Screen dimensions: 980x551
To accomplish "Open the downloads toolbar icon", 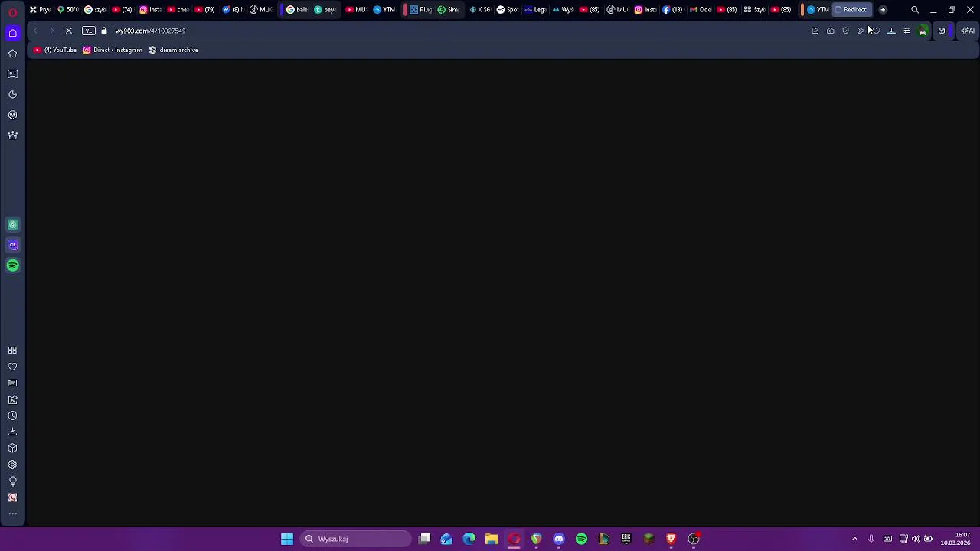I will click(x=891, y=31).
